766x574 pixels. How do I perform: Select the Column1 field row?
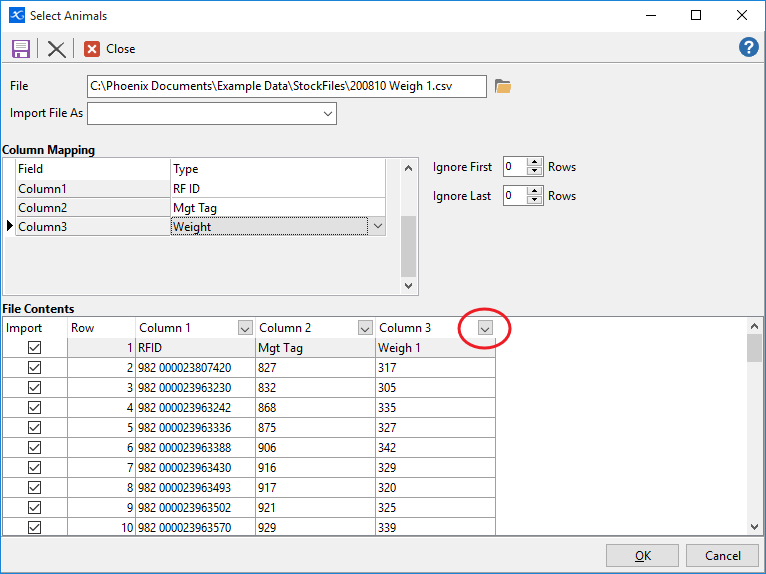(x=93, y=189)
